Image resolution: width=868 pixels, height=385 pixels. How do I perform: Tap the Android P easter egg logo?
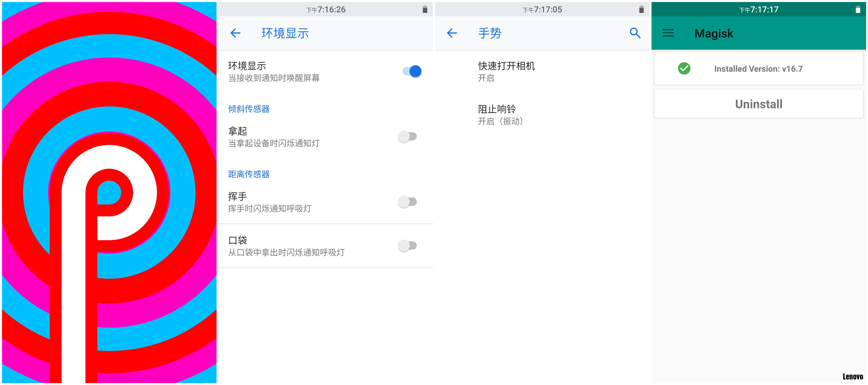pyautogui.click(x=109, y=193)
